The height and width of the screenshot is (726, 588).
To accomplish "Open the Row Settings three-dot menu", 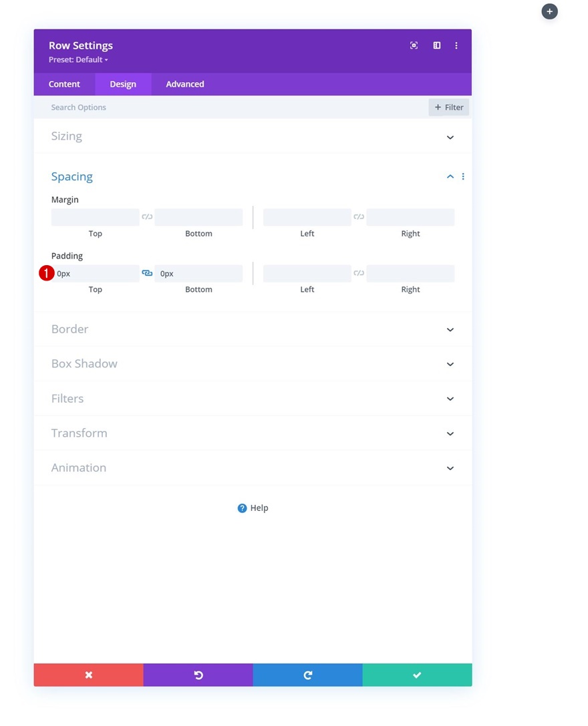I will (x=456, y=45).
